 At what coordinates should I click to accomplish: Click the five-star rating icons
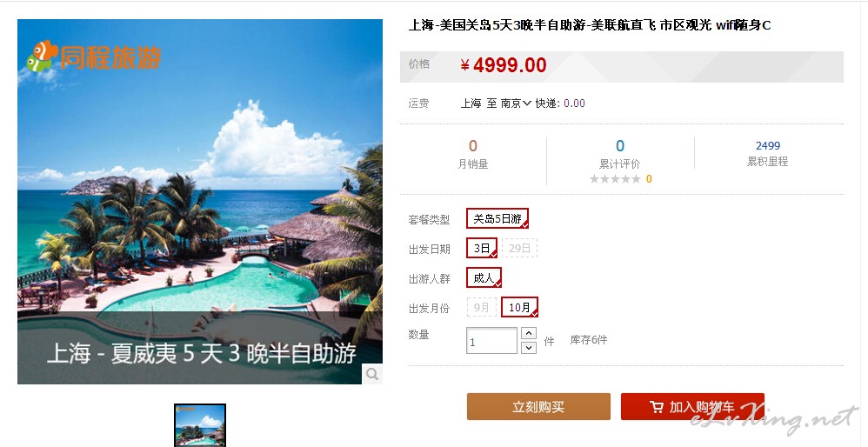615,178
